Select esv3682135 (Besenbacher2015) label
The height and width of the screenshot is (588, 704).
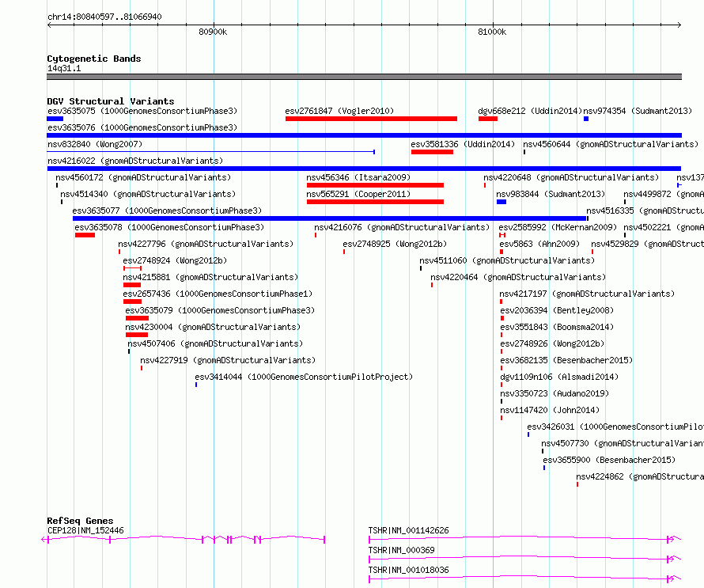(566, 360)
